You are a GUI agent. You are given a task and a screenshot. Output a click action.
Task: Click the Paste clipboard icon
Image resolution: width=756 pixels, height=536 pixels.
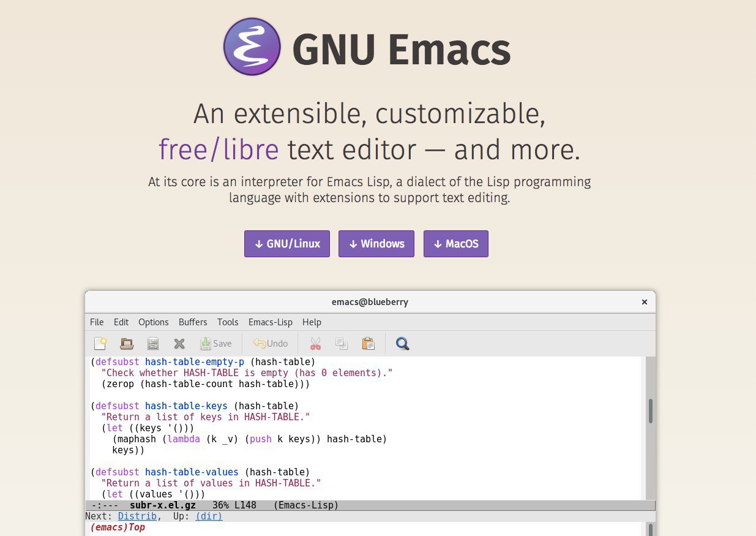point(368,344)
